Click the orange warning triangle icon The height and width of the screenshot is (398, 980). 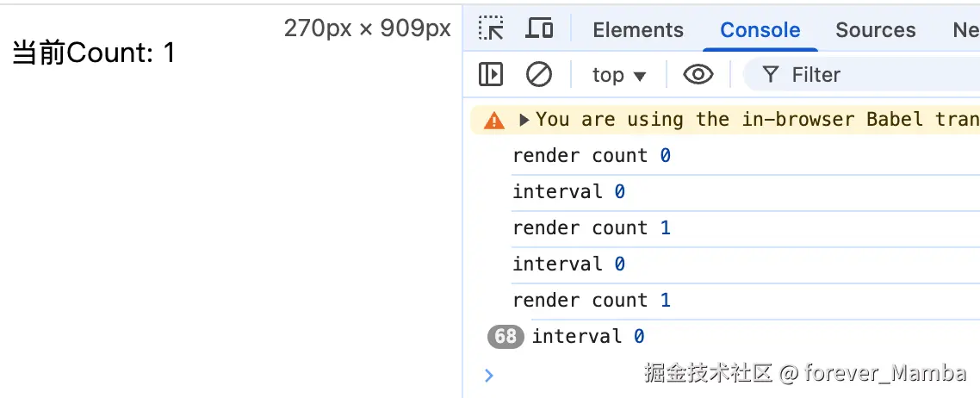[493, 120]
